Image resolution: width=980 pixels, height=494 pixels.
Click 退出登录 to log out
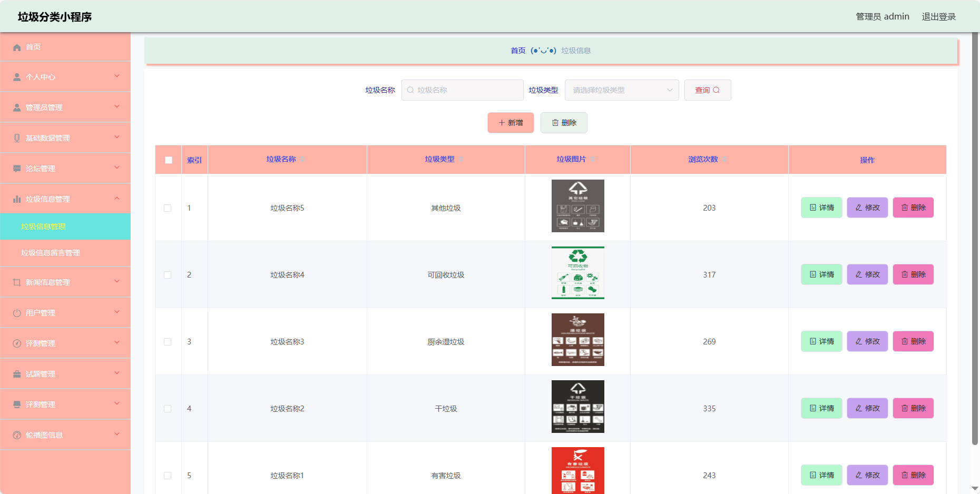pyautogui.click(x=938, y=17)
